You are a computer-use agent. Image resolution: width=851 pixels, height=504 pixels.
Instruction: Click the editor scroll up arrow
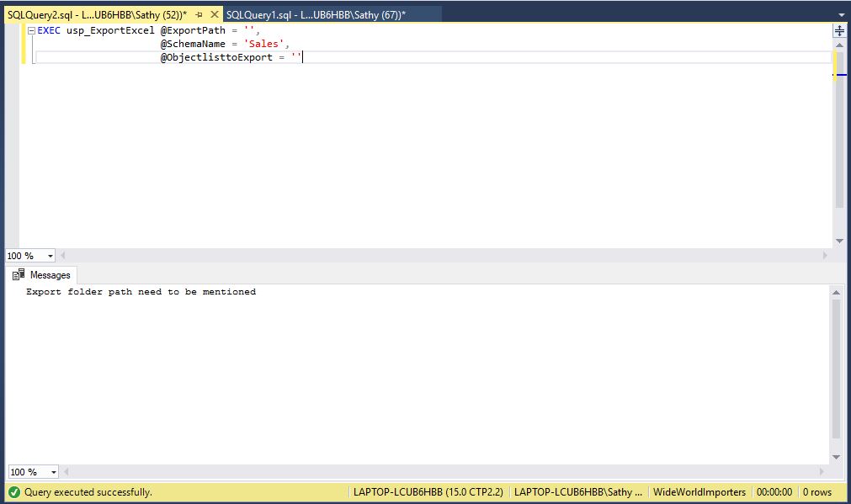(839, 45)
